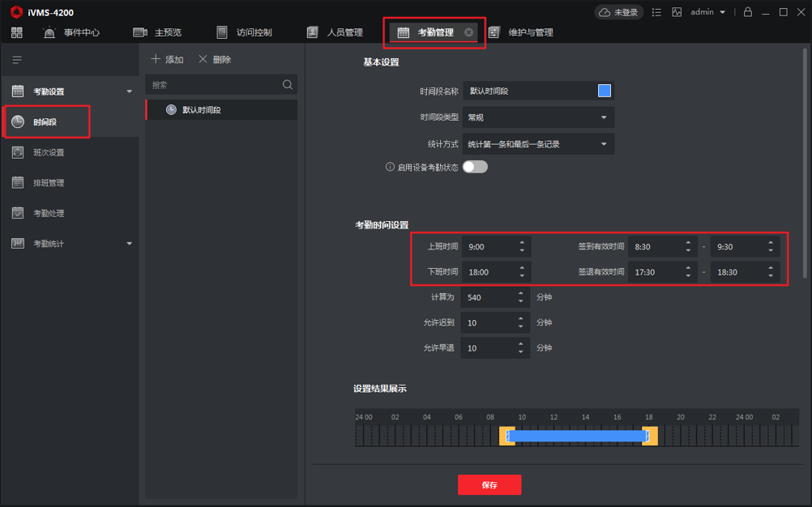Click the 上班时间 input field

pos(488,247)
